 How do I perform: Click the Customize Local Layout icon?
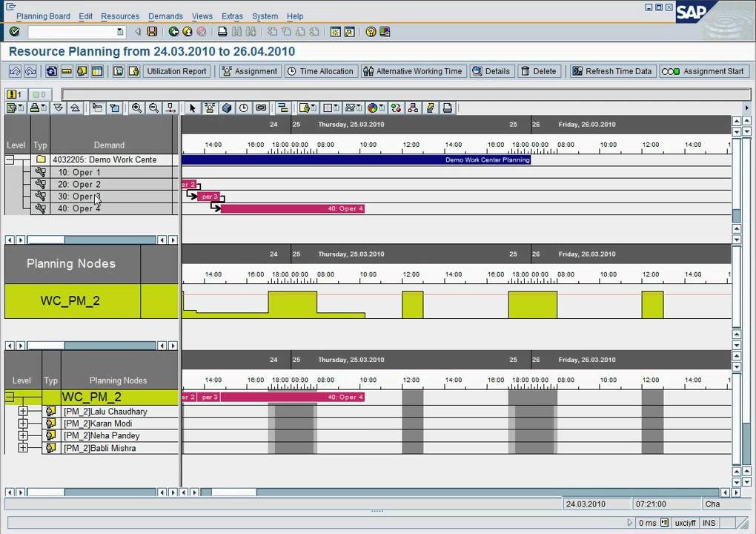click(385, 32)
